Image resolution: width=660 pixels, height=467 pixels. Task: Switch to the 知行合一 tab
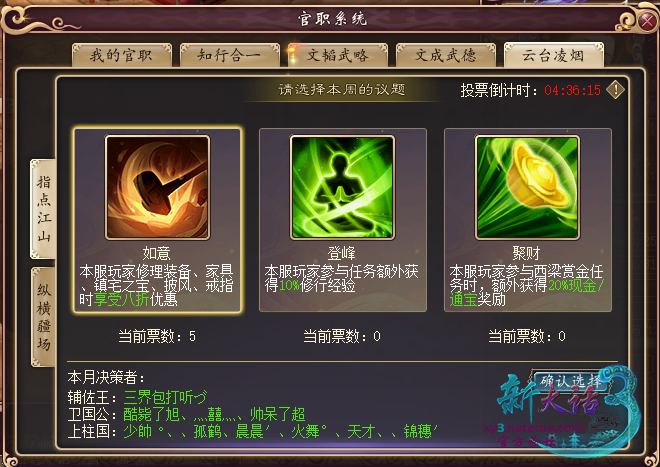[229, 55]
